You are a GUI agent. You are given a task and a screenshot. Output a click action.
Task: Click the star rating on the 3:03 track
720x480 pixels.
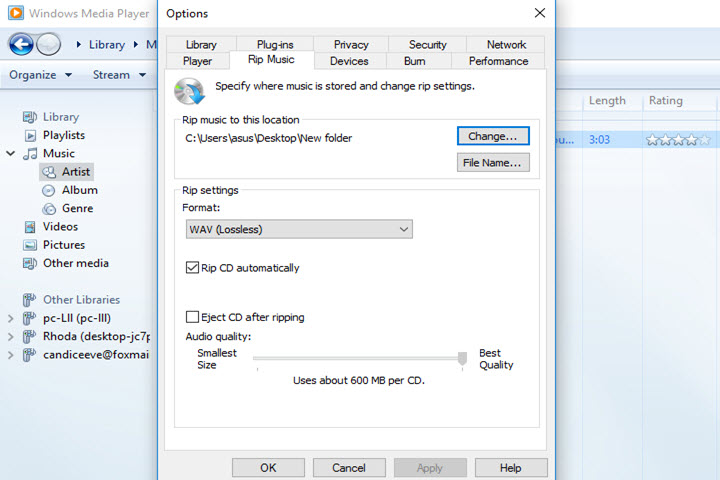678,140
